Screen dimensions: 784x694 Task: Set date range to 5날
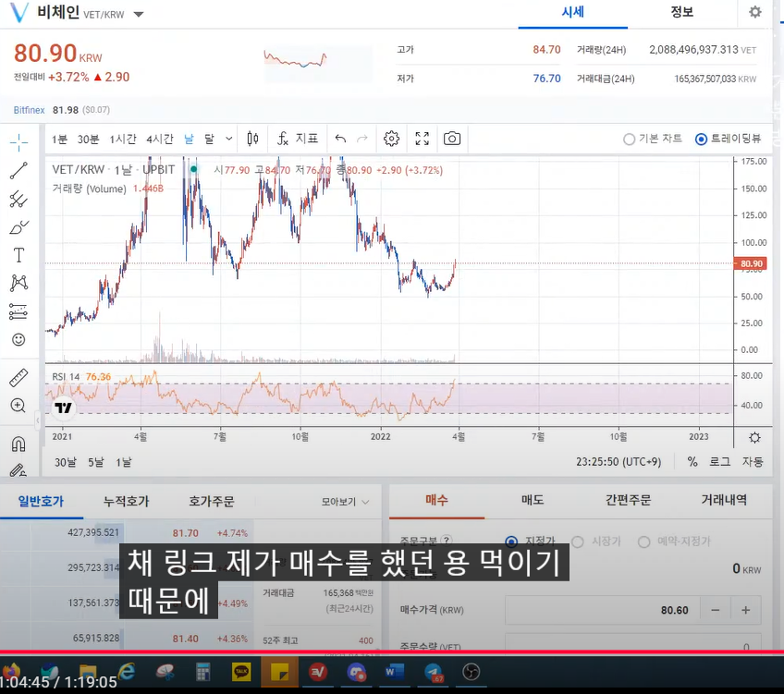(x=96, y=462)
